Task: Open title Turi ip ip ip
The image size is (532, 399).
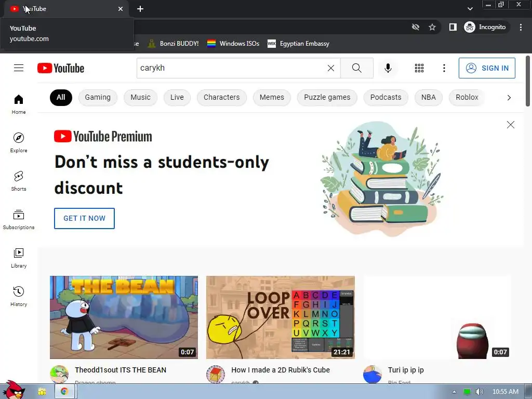Action: click(x=406, y=370)
